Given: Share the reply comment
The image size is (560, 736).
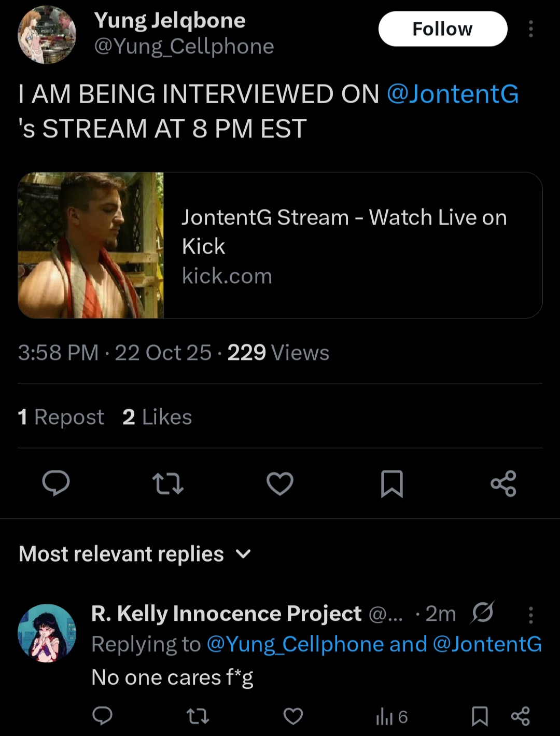Looking at the screenshot, I should coord(520,716).
